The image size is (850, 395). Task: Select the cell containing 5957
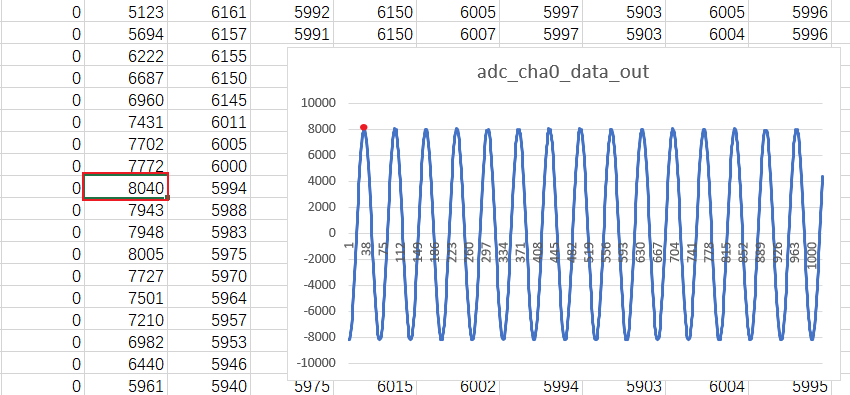(x=209, y=320)
